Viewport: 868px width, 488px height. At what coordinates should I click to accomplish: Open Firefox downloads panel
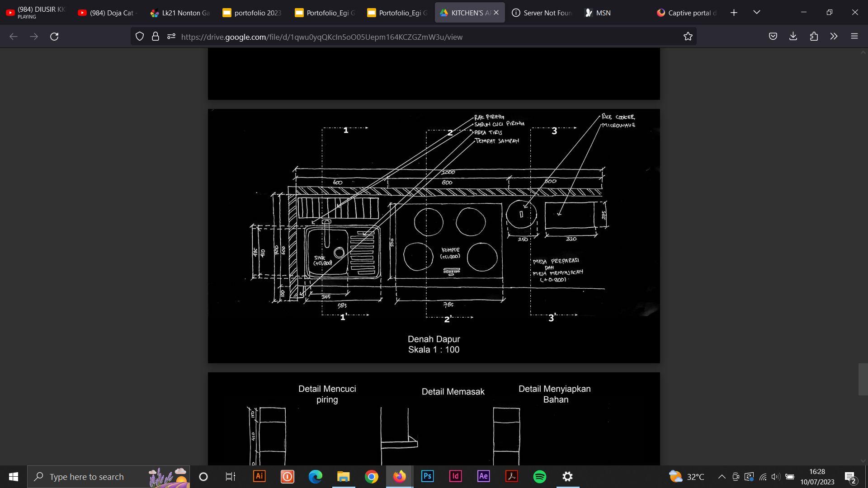pos(793,37)
